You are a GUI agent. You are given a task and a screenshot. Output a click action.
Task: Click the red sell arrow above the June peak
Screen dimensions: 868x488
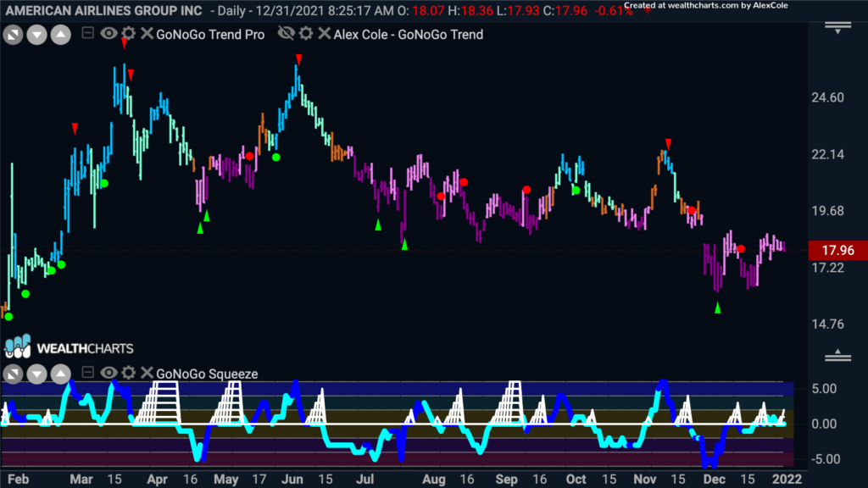coord(299,58)
